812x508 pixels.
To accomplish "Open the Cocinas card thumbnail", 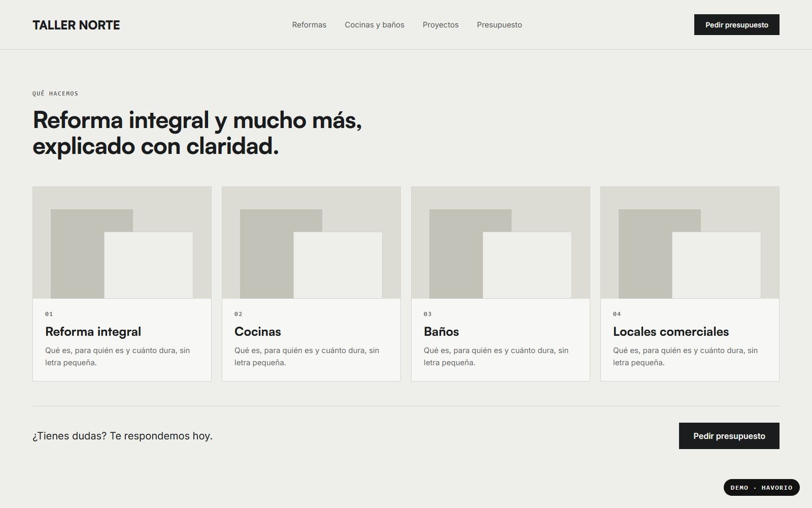I will [x=311, y=243].
